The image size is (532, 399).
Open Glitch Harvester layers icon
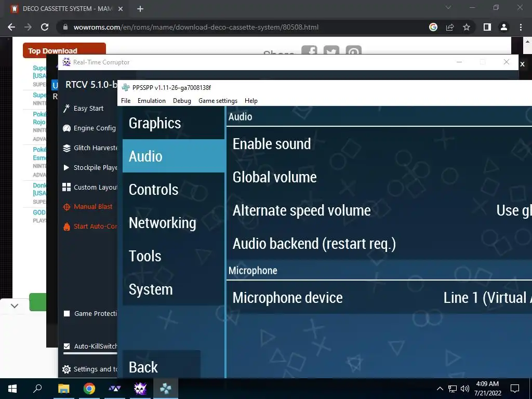(66, 148)
